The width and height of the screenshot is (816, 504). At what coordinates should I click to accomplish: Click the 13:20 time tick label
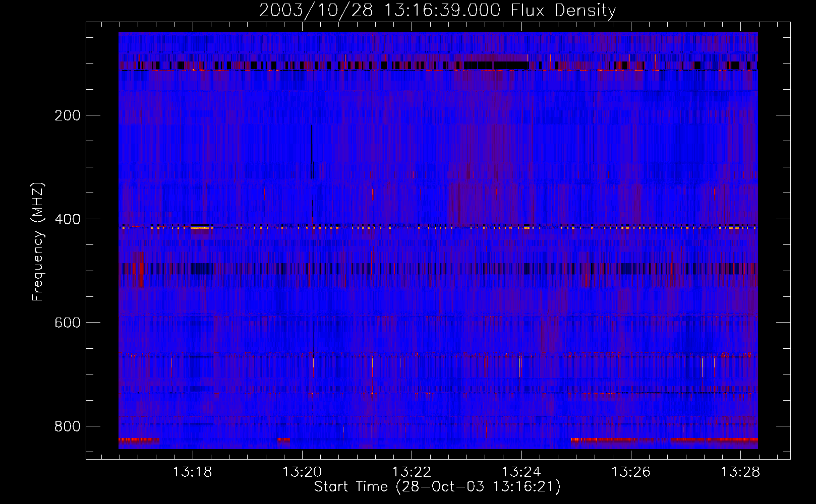pos(302,472)
